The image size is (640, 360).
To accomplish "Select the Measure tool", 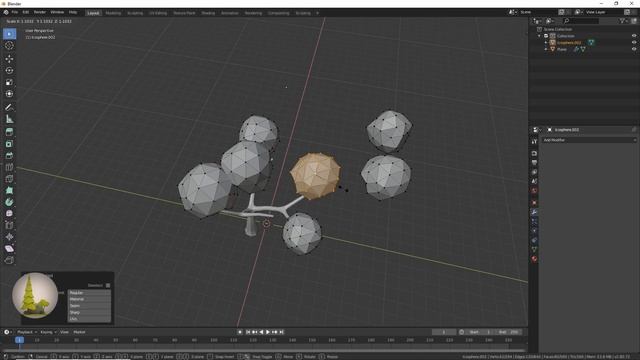I will click(x=9, y=119).
